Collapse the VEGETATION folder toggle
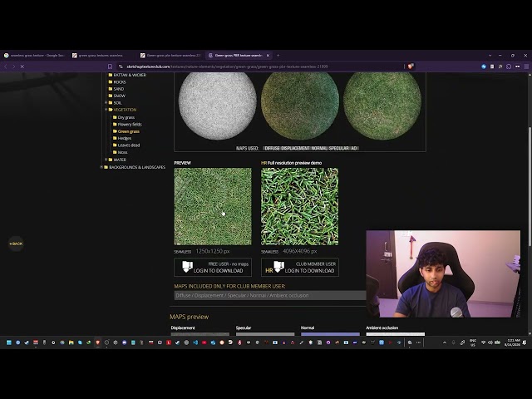This screenshot has height=399, width=532. click(106, 110)
